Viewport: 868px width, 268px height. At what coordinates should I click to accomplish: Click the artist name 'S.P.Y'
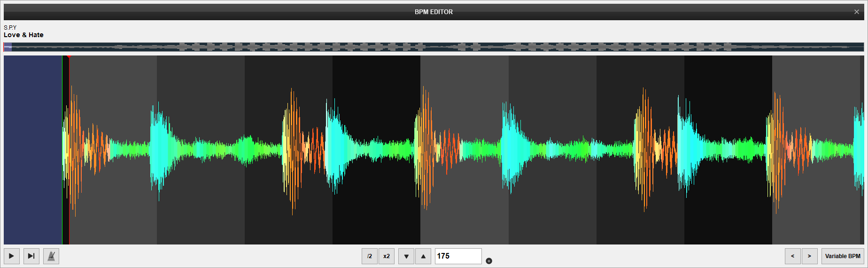pos(10,27)
